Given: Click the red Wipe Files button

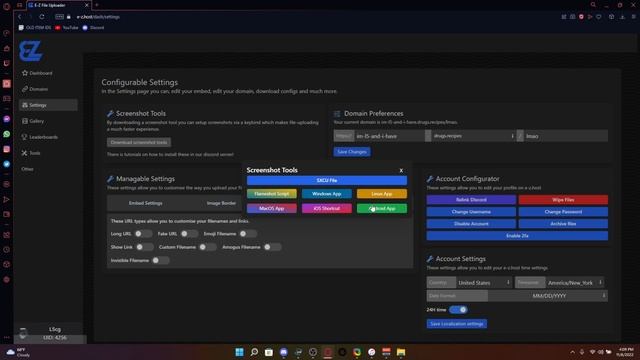Looking at the screenshot, I should pyautogui.click(x=563, y=200).
